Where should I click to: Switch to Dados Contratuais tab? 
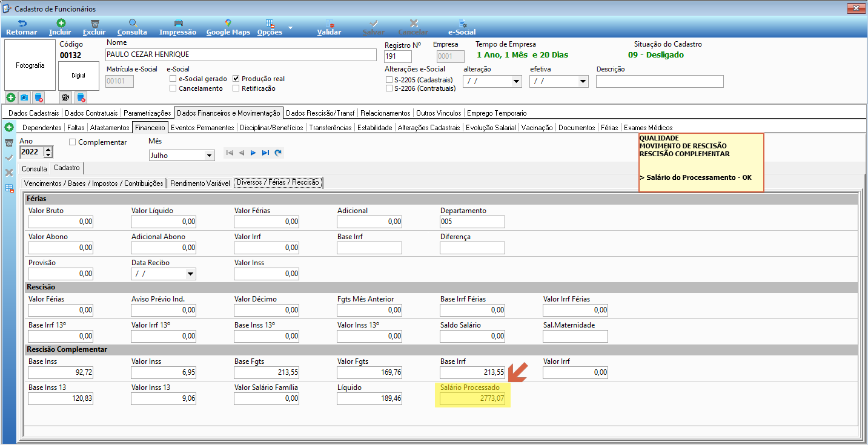pyautogui.click(x=91, y=113)
